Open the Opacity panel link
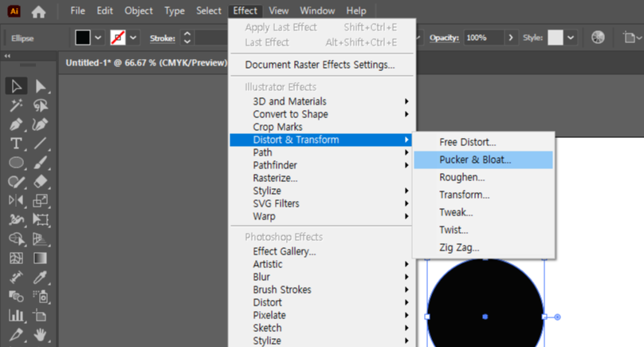 tap(444, 37)
